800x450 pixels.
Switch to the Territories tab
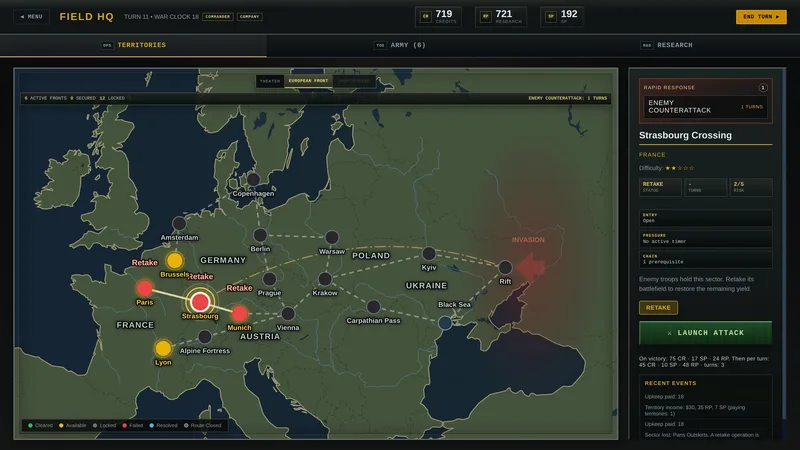pos(133,45)
